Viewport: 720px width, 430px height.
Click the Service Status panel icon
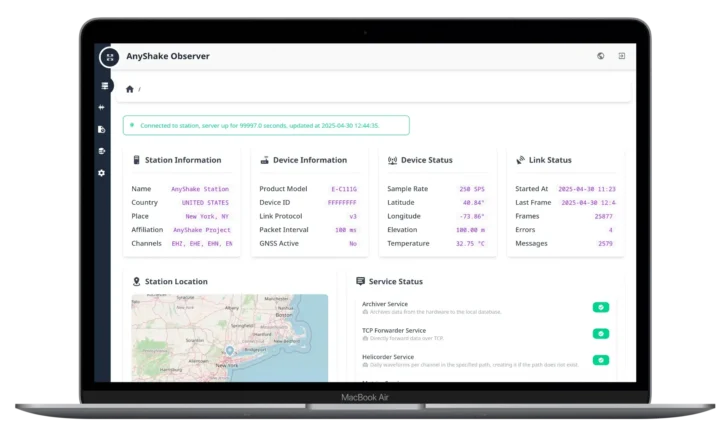pyautogui.click(x=360, y=281)
